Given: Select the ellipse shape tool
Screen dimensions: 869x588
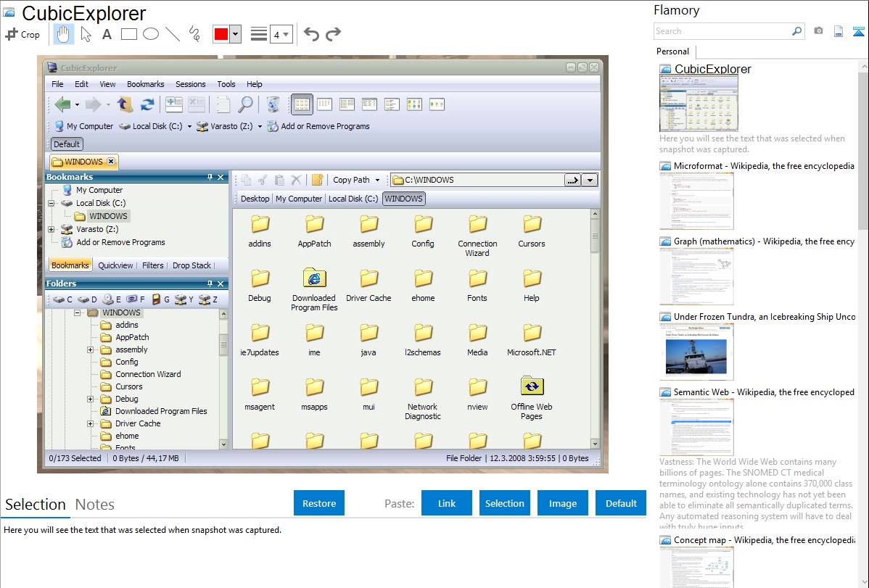Looking at the screenshot, I should [x=151, y=34].
